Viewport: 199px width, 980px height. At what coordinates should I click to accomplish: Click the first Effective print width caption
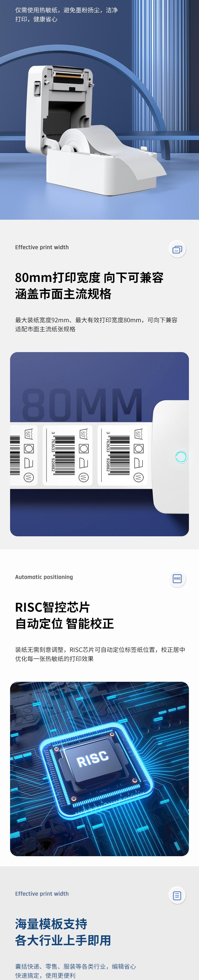click(x=42, y=247)
